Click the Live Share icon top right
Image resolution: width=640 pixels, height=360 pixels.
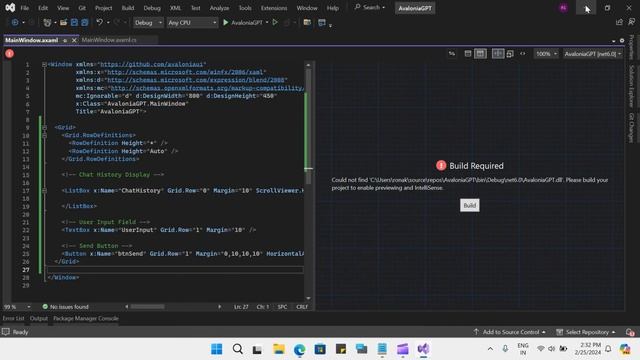[619, 22]
